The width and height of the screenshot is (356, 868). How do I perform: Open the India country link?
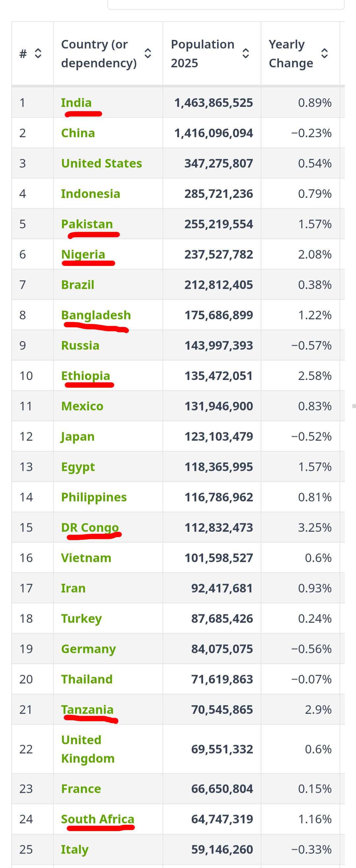click(76, 102)
